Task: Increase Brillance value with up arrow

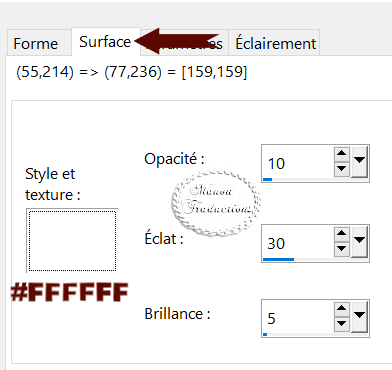Action: coord(341,309)
